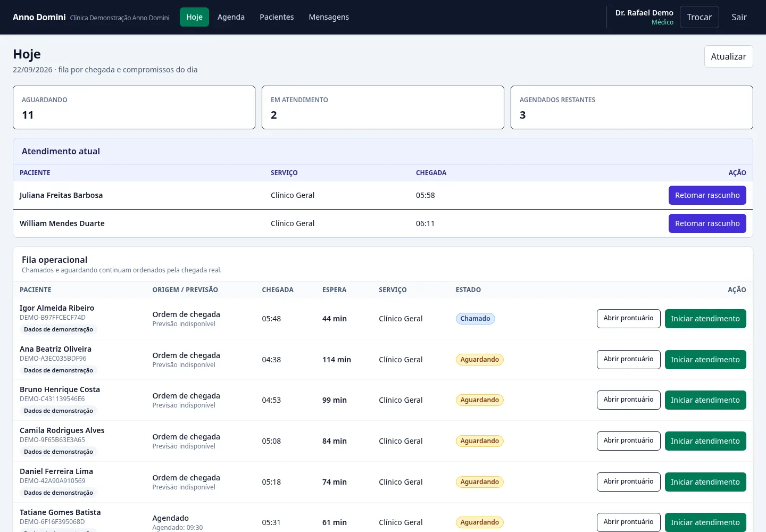Click the Sair link
Viewport: 766px width, 532px height.
pos(739,17)
